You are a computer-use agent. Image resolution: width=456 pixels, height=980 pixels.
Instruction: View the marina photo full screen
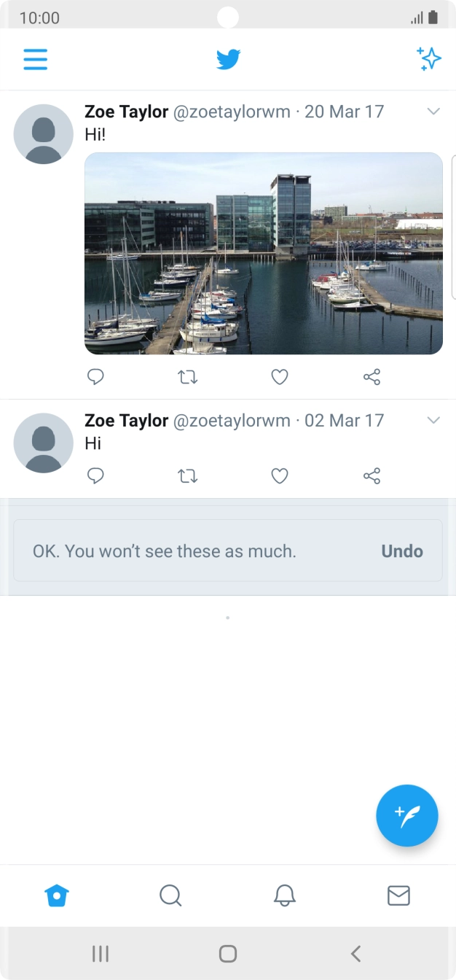264,252
